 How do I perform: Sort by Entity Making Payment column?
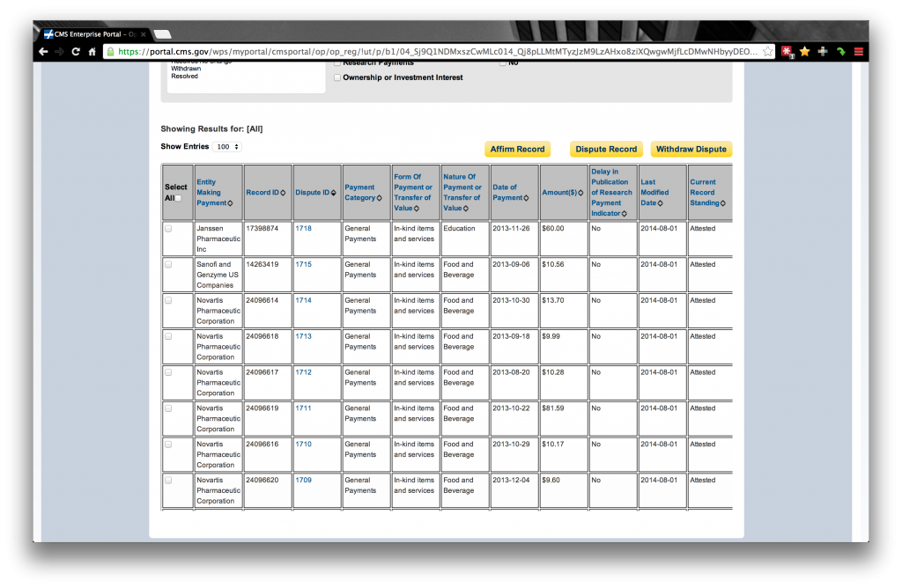coord(214,193)
